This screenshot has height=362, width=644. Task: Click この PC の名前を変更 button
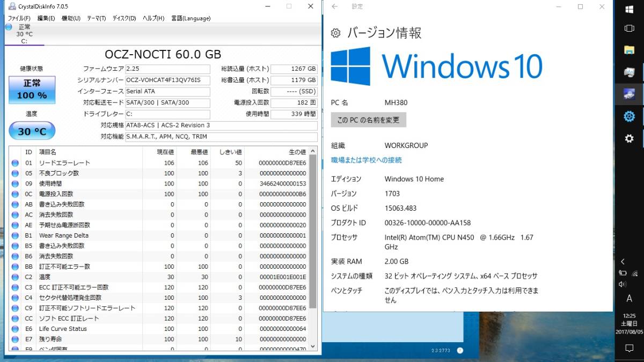[x=369, y=120]
